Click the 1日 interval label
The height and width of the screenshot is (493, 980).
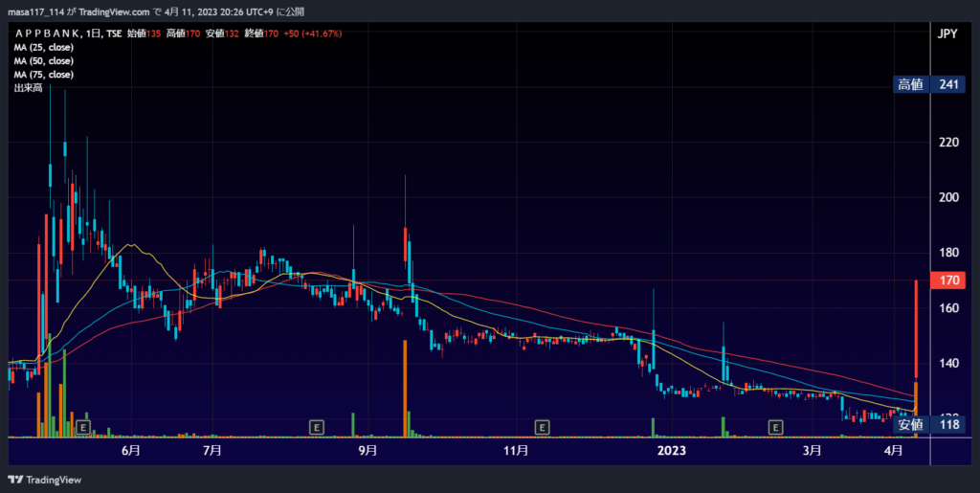click(94, 34)
